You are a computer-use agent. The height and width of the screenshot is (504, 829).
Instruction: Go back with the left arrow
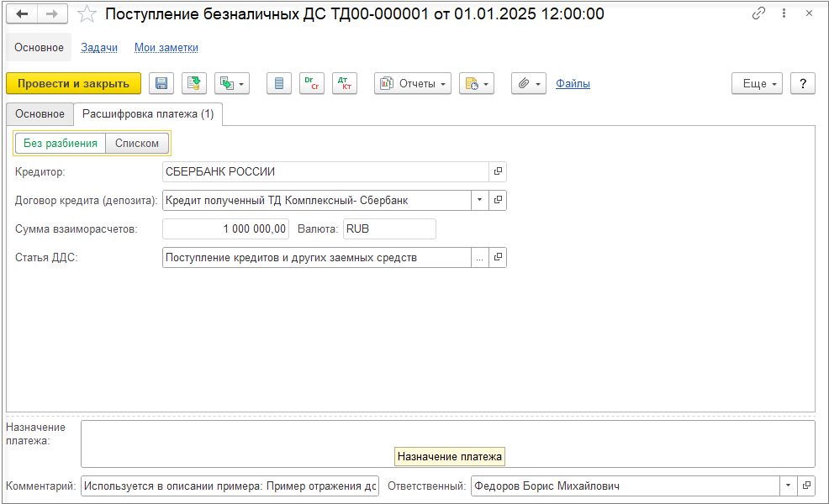(22, 13)
